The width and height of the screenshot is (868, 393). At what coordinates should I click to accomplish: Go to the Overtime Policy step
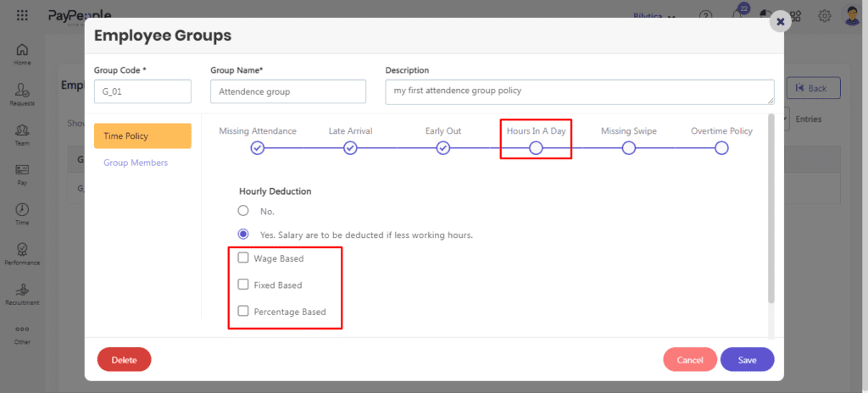(721, 147)
